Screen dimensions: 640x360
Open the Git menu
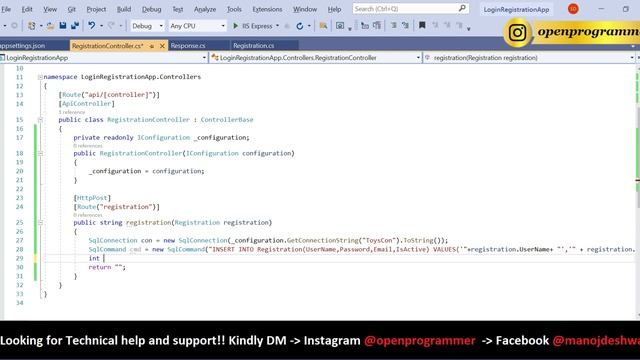(x=71, y=9)
